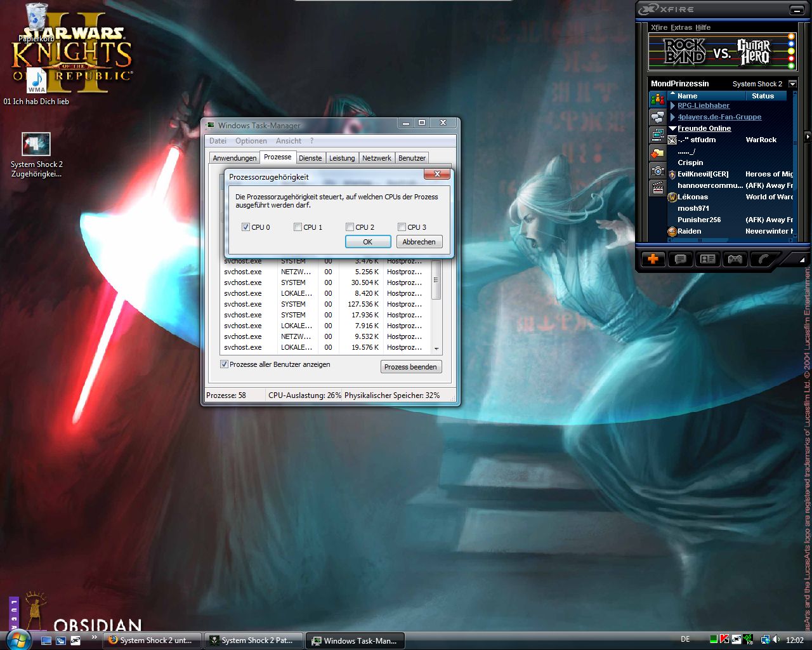Screen dimensions: 812x650
Task: Open Xfire friends list tab icon
Action: (657, 100)
